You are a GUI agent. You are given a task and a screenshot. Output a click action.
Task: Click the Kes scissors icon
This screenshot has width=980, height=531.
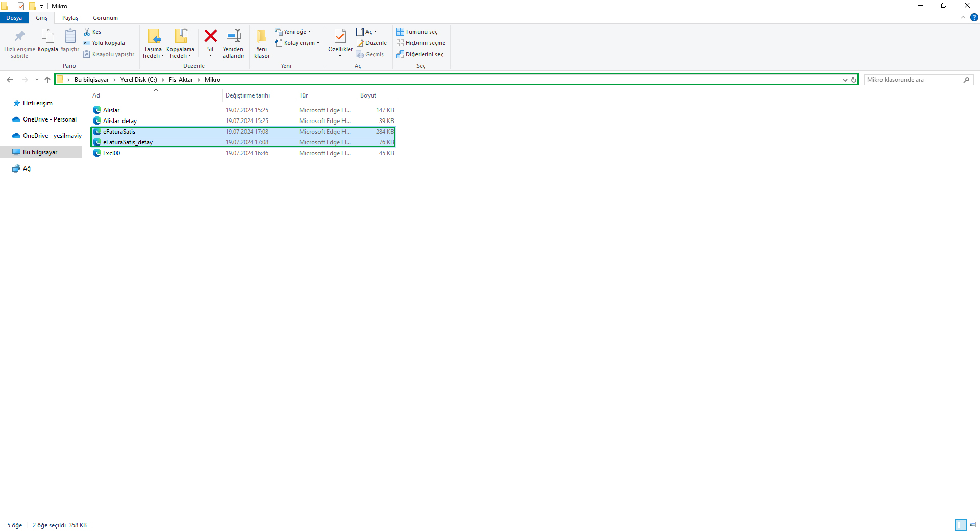tap(87, 32)
